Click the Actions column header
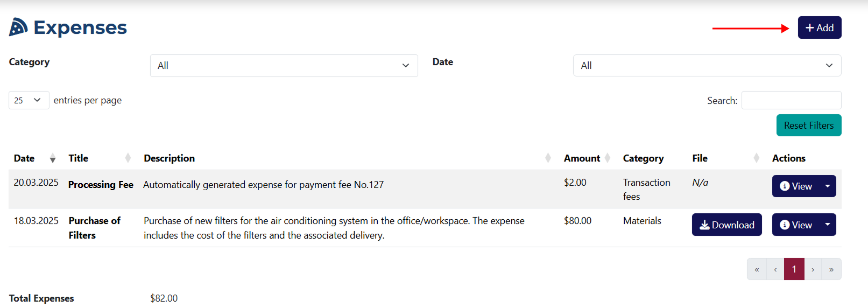The width and height of the screenshot is (868, 307). pos(788,158)
